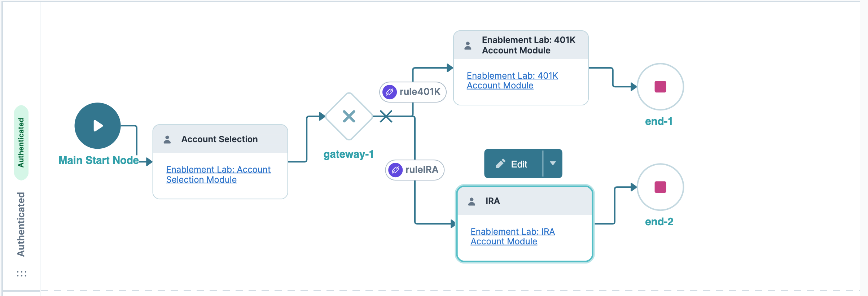Select the gateway-1 decision diamond
Viewport: 868px width, 296px height.
(348, 117)
